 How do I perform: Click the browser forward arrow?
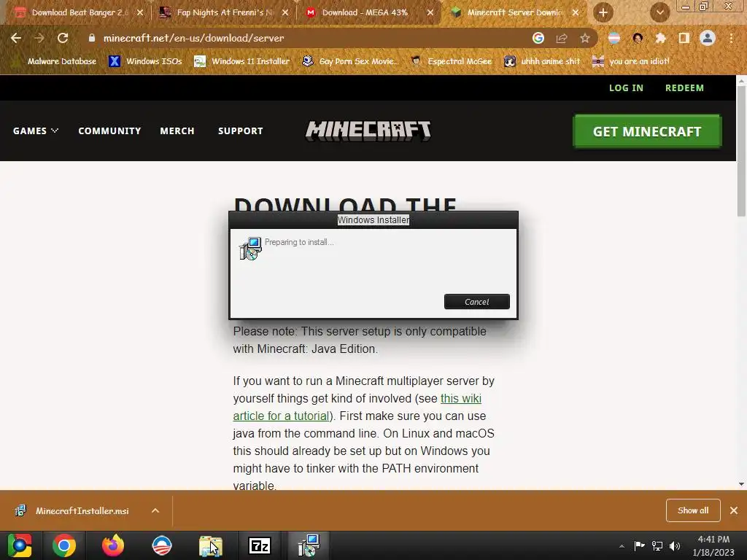tap(39, 38)
